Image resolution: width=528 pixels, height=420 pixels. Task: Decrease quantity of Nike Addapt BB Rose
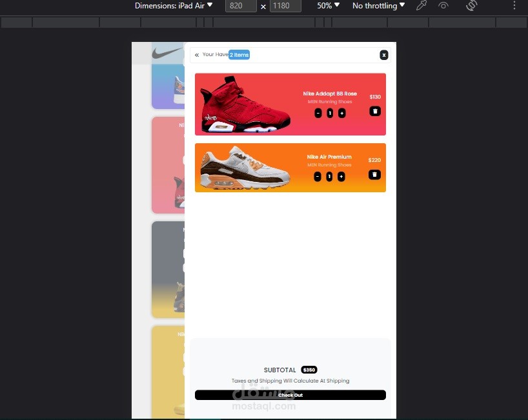point(318,114)
